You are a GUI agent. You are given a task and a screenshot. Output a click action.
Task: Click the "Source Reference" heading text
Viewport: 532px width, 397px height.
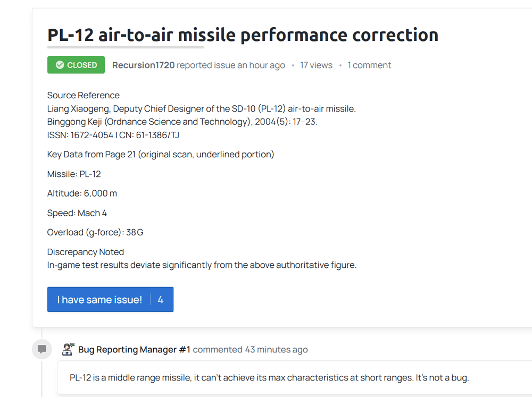pos(84,96)
